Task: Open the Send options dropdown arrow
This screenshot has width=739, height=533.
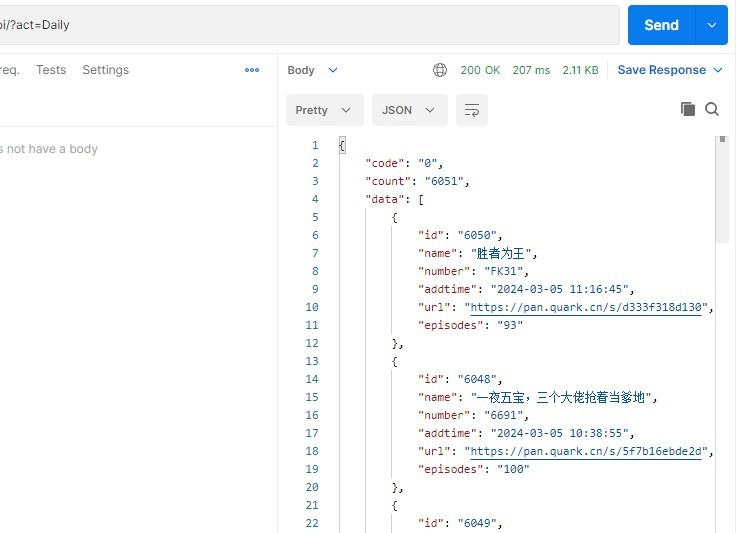Action: point(712,25)
